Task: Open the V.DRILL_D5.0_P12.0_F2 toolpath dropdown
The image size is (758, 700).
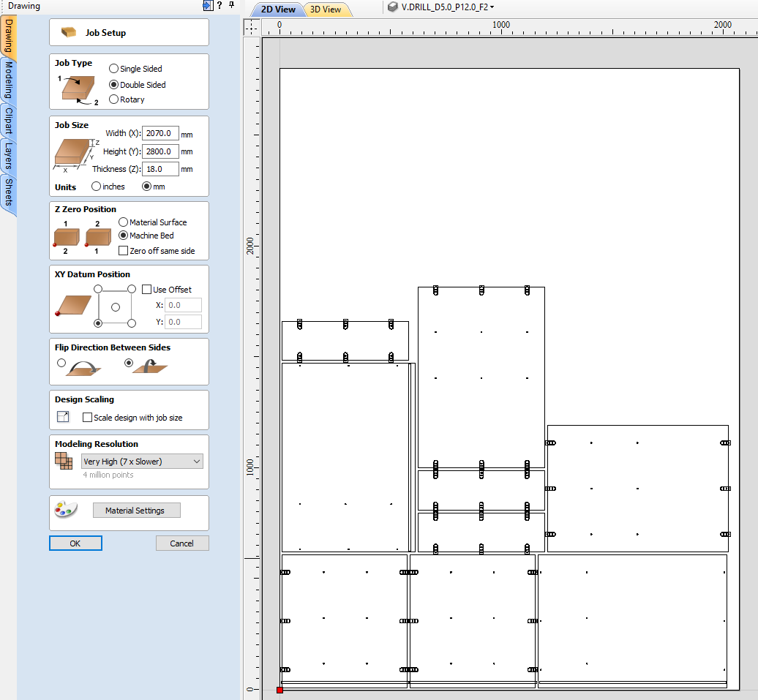Action: tap(492, 7)
